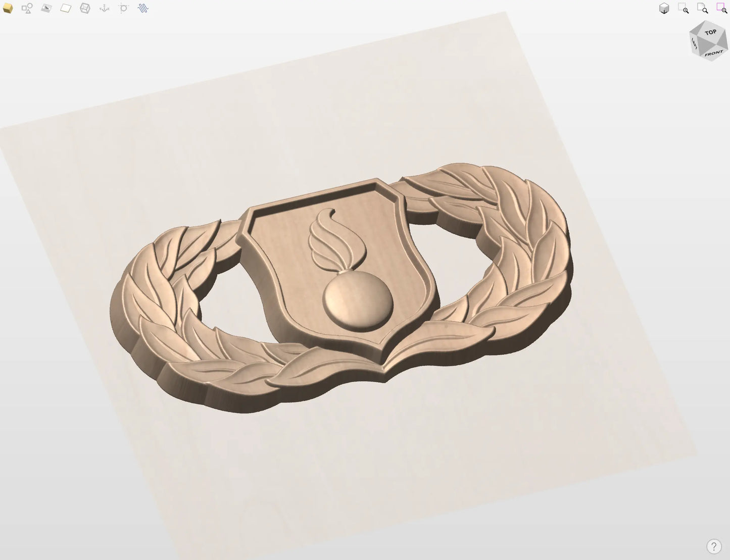Select TOP face on view cube
Screen dimensions: 730x560
tap(710, 32)
